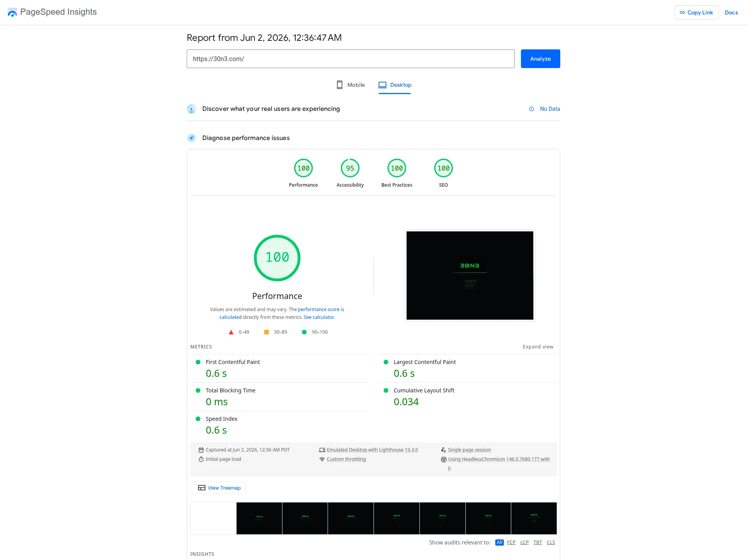This screenshot has height=560, width=747.
Task: Click the Captured at Jun 2, 2026 text
Action: (248, 450)
